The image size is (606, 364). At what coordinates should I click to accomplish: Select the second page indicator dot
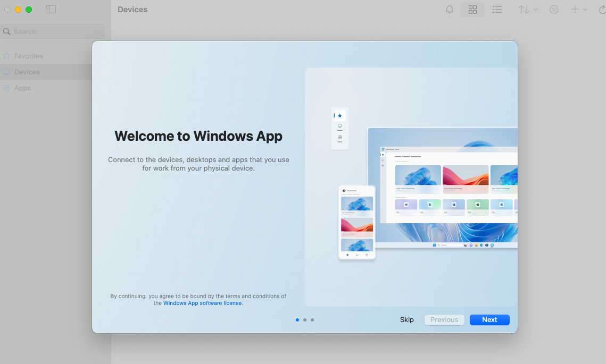pyautogui.click(x=305, y=319)
